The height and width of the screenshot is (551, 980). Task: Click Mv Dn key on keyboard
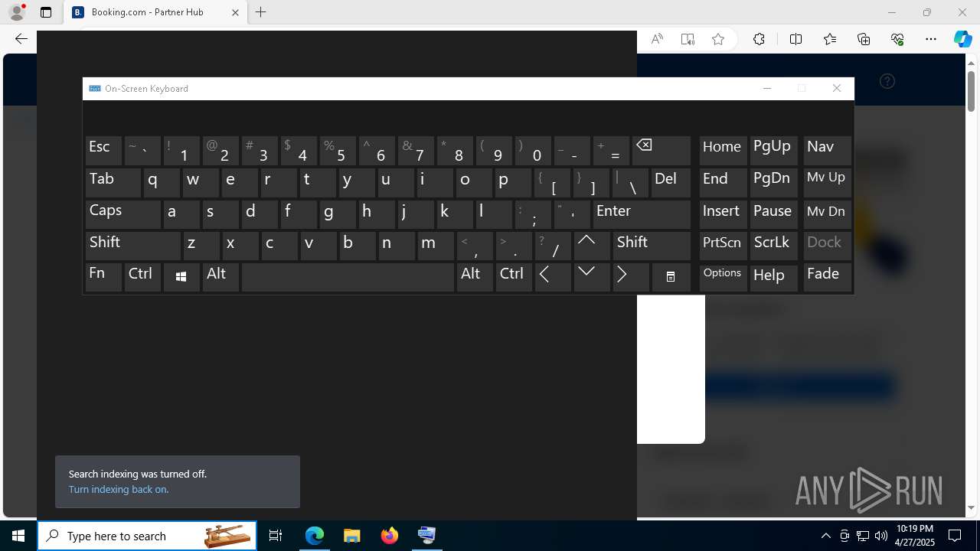(828, 214)
